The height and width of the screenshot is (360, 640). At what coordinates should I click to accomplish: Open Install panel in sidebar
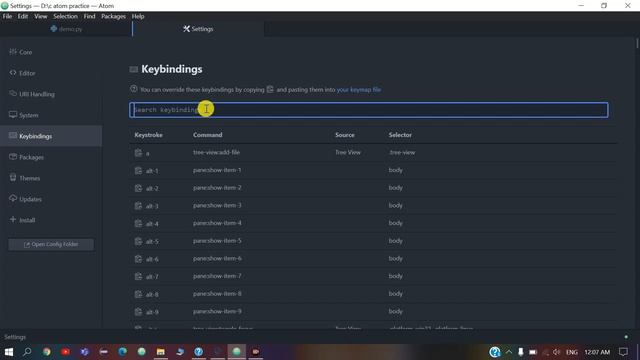point(51,220)
